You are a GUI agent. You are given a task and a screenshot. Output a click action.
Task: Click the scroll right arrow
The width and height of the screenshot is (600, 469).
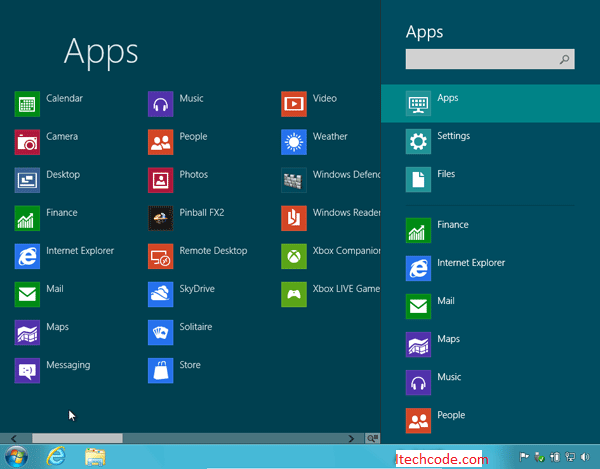click(351, 438)
